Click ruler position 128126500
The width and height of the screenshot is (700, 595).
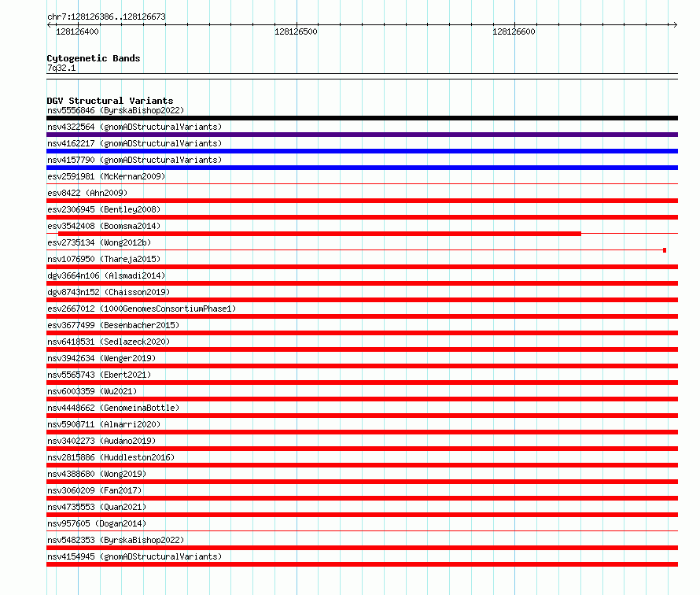[x=296, y=31]
